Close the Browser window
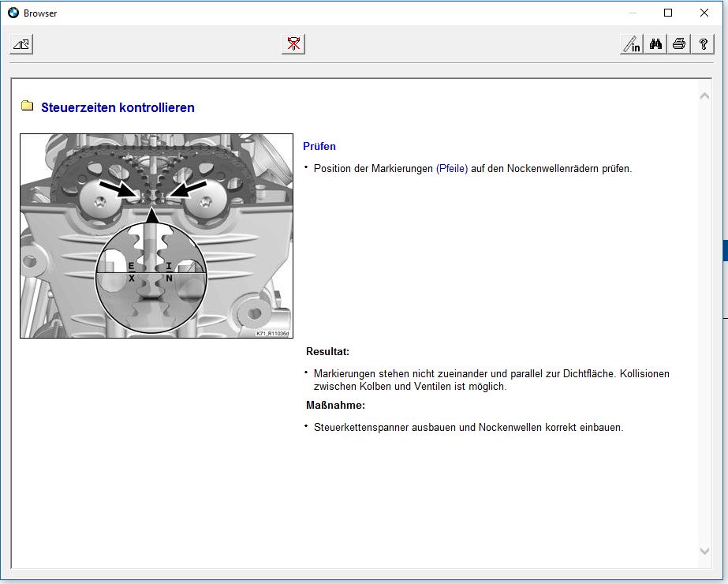Screen dimensions: 728x584 [704, 13]
